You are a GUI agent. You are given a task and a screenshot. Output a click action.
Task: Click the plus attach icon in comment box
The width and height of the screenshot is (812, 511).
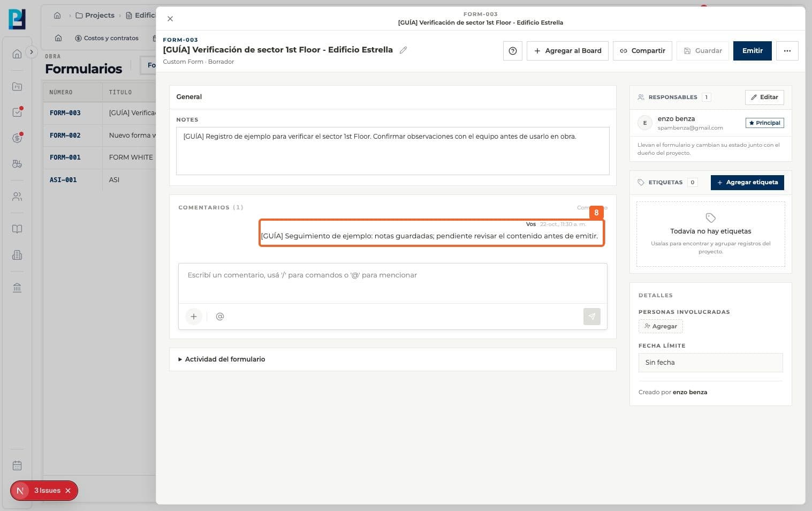(x=194, y=317)
